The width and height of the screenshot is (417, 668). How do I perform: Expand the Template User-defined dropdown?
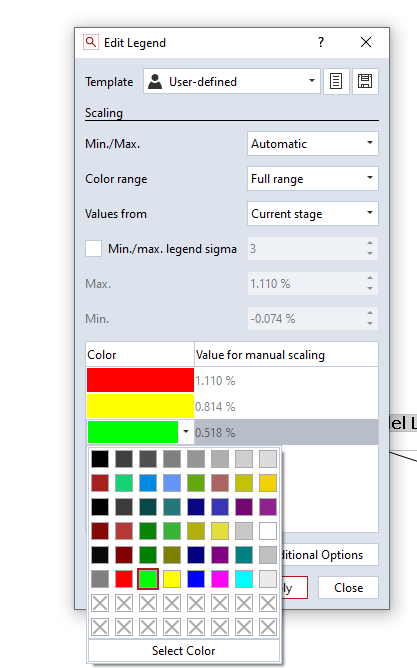pyautogui.click(x=232, y=81)
